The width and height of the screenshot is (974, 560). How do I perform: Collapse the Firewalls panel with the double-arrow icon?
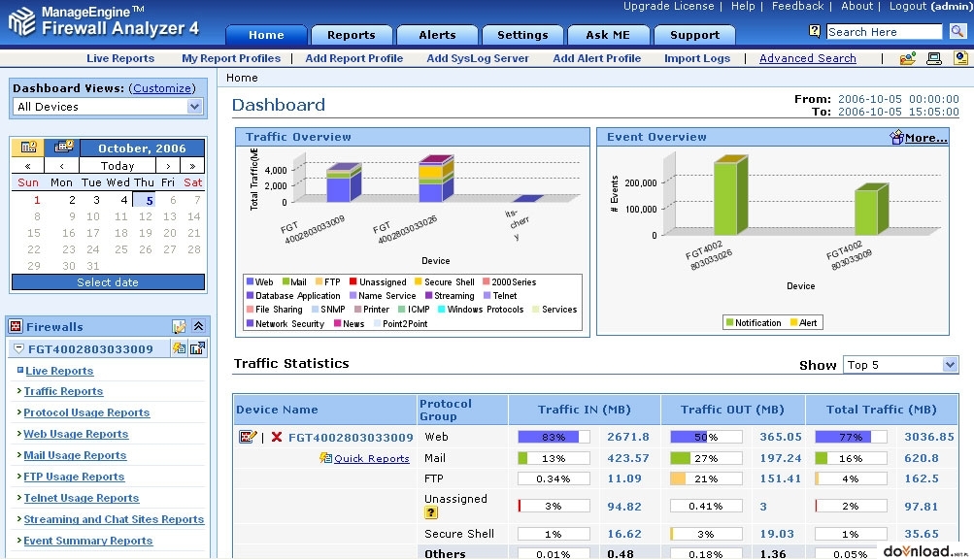click(199, 326)
